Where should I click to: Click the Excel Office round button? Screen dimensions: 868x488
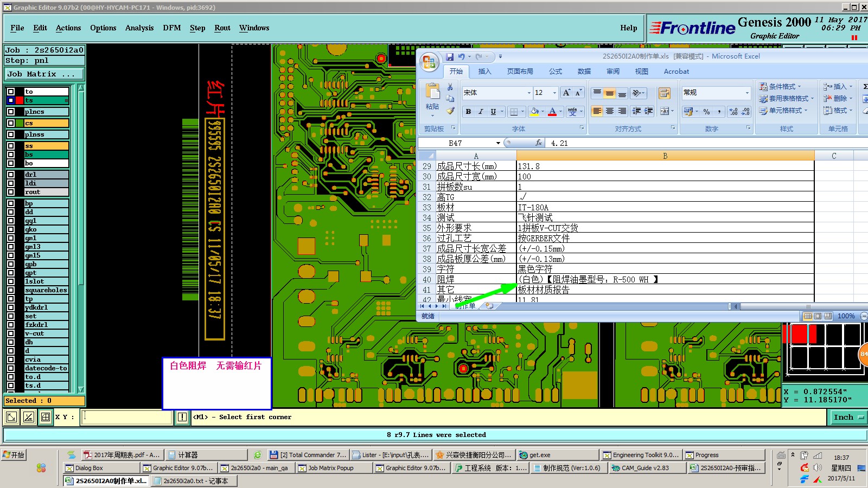[429, 62]
